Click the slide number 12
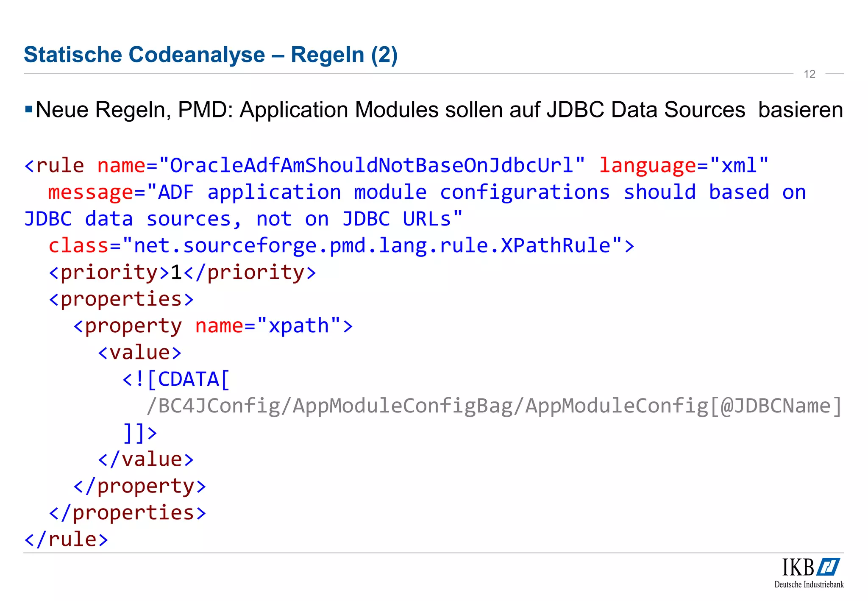Screen dimensions: 868x601 (x=810, y=74)
